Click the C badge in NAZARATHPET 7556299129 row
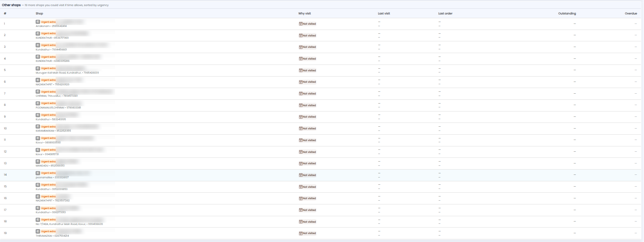The width and height of the screenshot is (644, 242). point(38,80)
